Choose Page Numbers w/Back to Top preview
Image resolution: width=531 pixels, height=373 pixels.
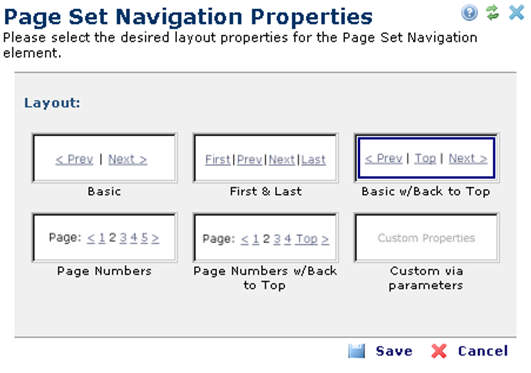(266, 238)
